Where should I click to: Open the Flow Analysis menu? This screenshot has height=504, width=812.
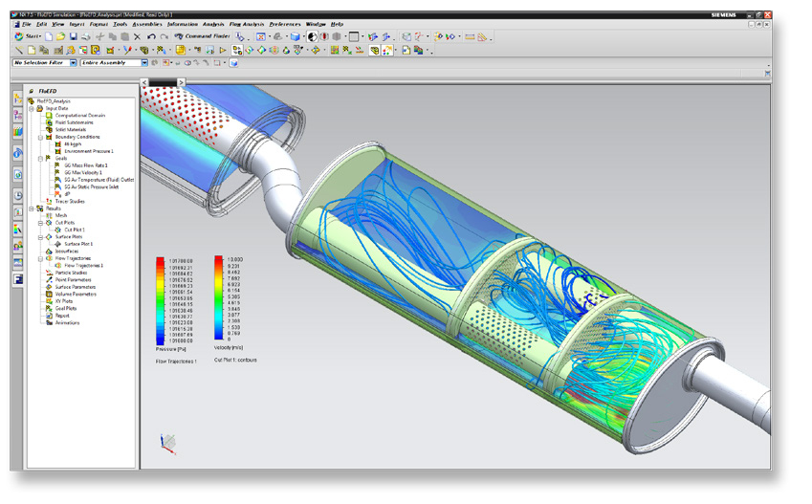coord(247,23)
